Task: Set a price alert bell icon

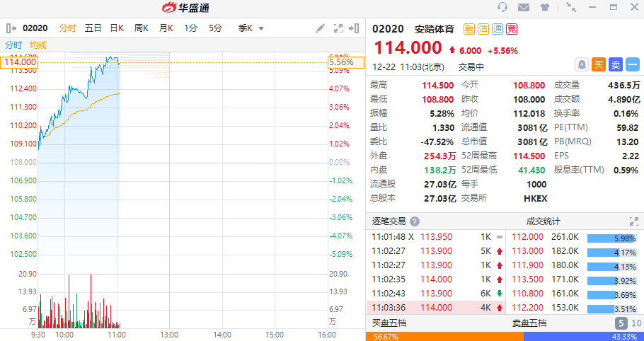Action: pos(582,65)
